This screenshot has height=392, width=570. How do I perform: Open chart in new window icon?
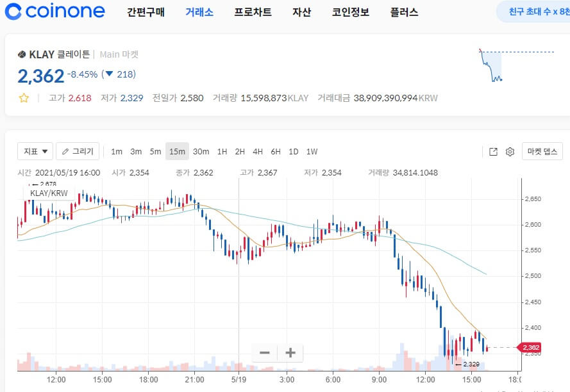pyautogui.click(x=493, y=152)
